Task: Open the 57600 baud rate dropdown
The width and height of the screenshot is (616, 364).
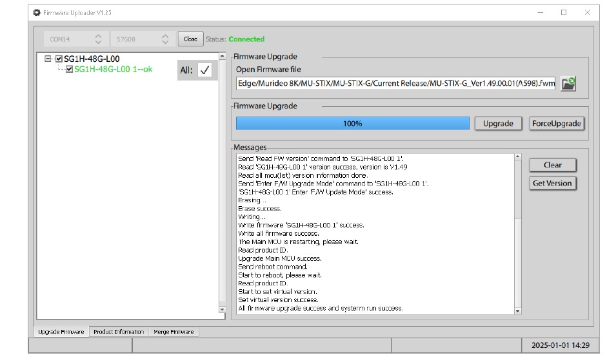Action: [x=165, y=39]
